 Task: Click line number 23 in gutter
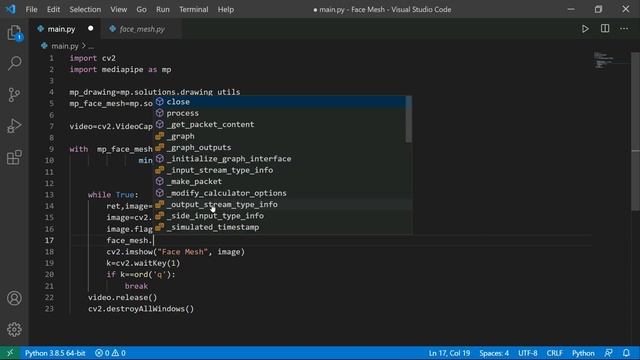(x=49, y=309)
